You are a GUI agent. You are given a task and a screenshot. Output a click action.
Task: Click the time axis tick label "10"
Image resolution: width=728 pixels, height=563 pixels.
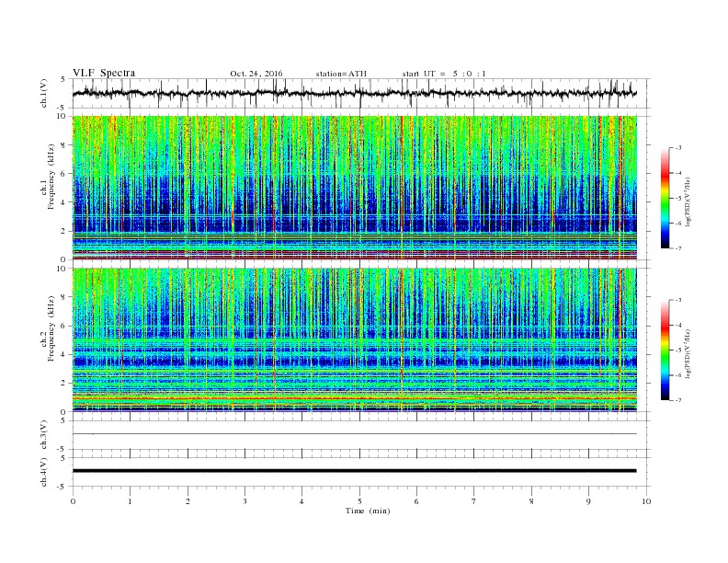[x=646, y=501]
